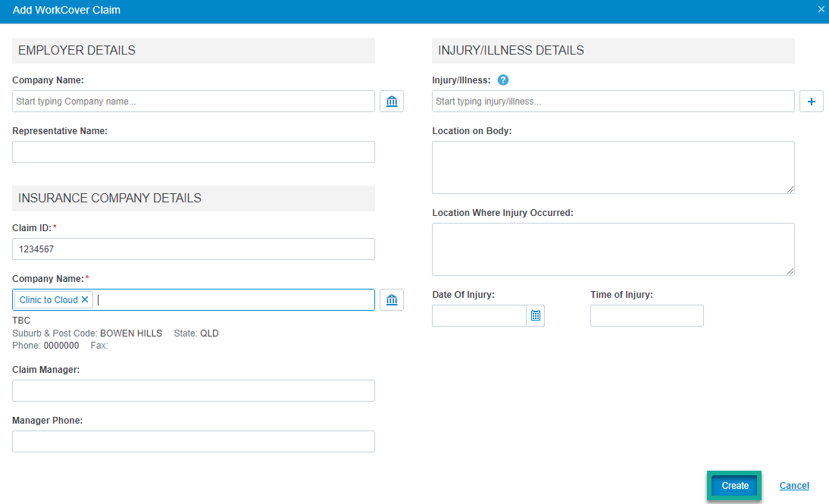Click the Phone 0000000 value

pyautogui.click(x=61, y=346)
